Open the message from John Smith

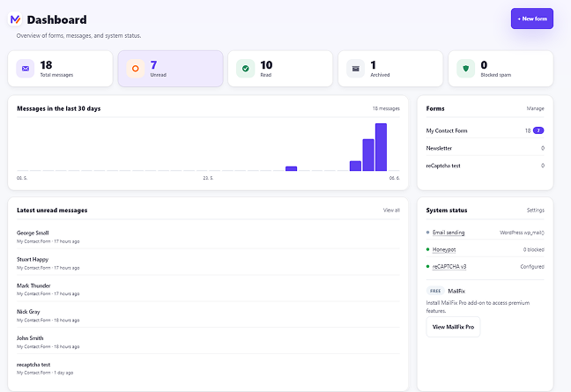point(208,342)
